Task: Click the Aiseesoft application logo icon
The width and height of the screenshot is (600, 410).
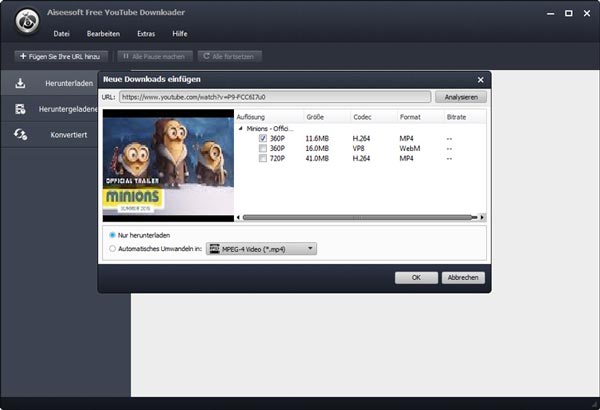Action: [x=27, y=21]
